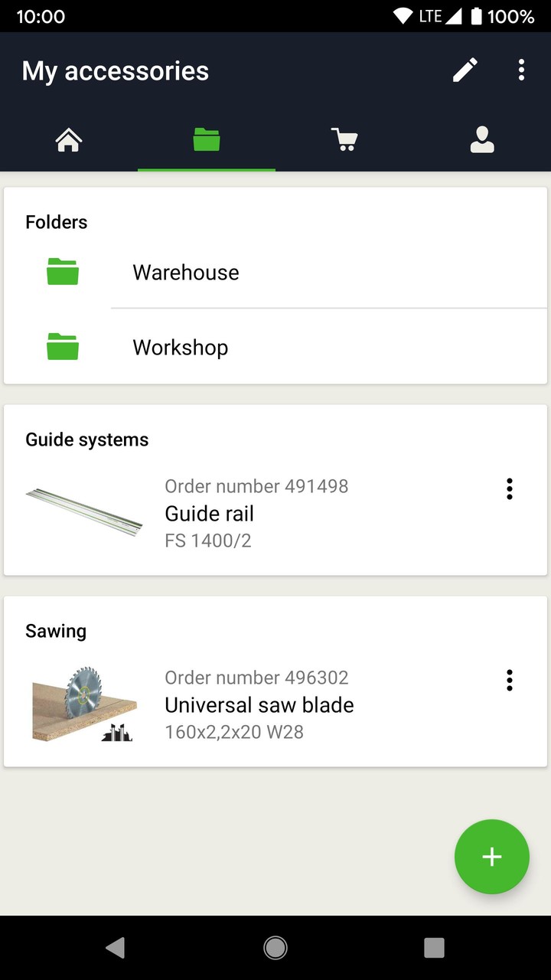
Task: Tap the Warehouse folder icon
Action: (x=63, y=272)
